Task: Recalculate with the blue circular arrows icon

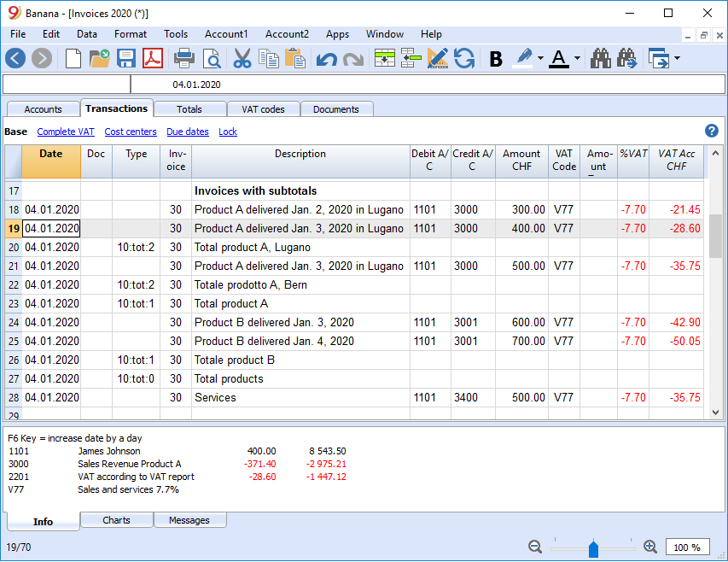Action: 464,59
